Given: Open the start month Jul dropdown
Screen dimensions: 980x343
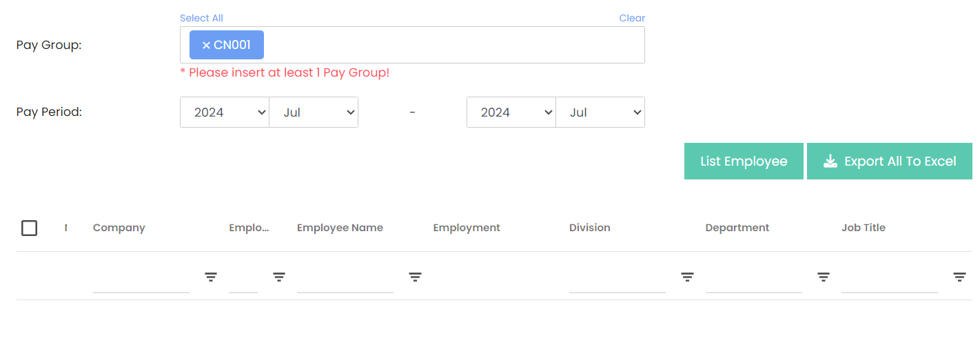Looking at the screenshot, I should coord(314,112).
